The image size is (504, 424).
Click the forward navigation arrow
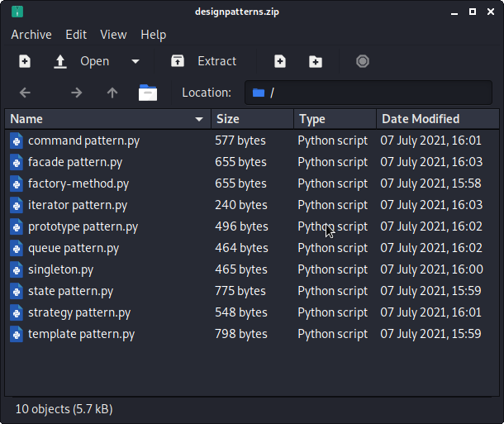(x=77, y=93)
